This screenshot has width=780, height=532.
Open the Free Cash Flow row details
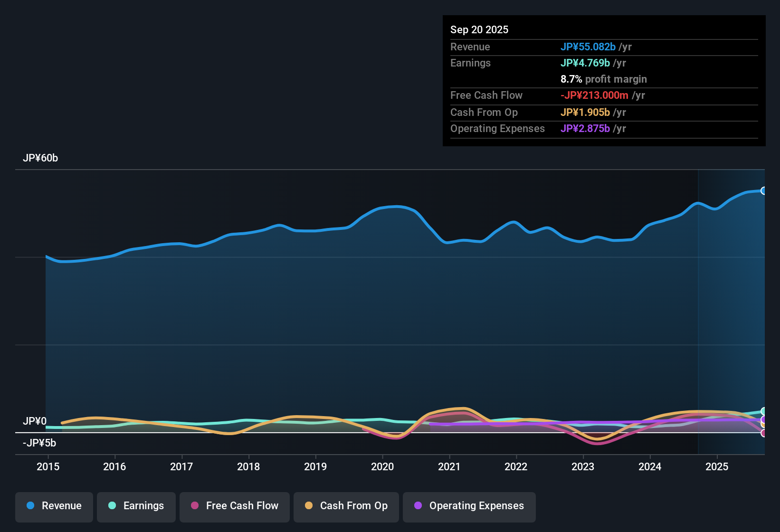coord(486,95)
